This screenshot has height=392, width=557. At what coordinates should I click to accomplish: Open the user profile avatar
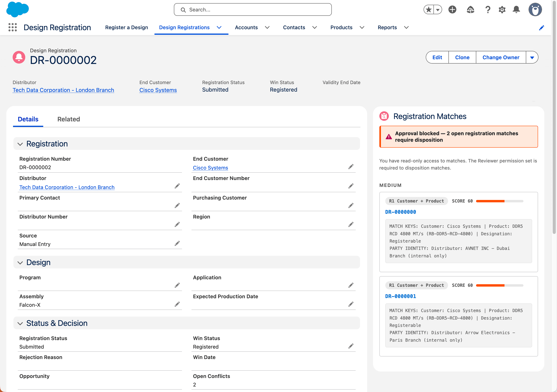pos(535,10)
